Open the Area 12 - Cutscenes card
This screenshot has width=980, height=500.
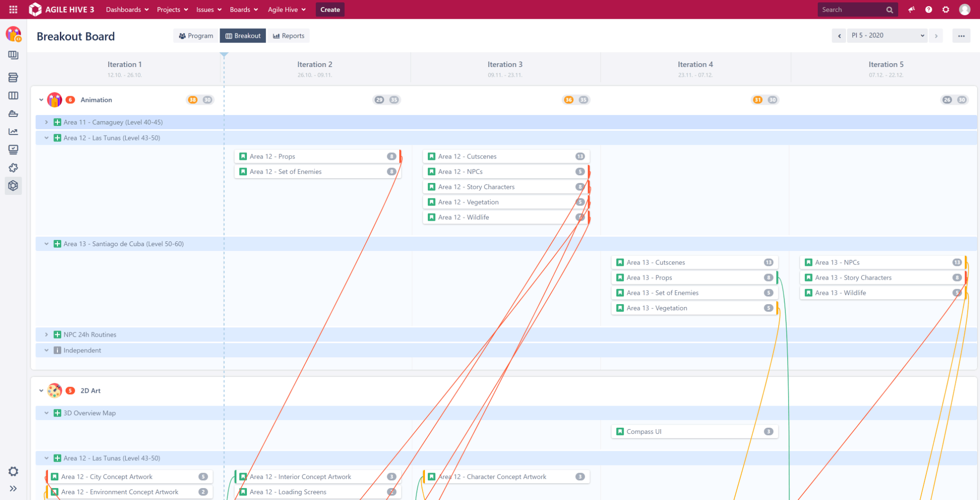tap(498, 157)
